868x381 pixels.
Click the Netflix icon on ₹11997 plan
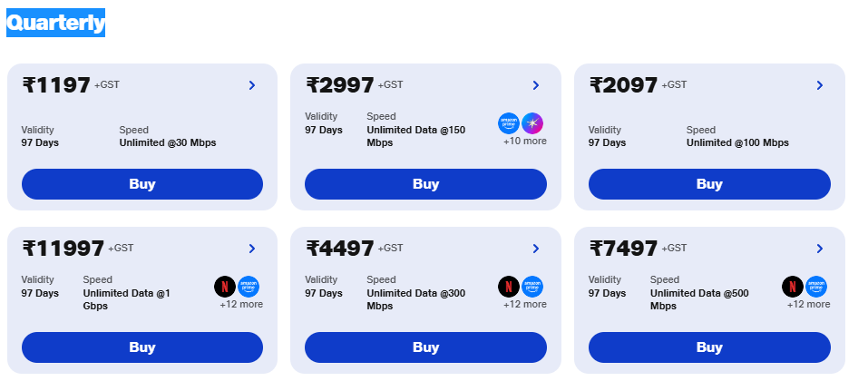point(225,287)
